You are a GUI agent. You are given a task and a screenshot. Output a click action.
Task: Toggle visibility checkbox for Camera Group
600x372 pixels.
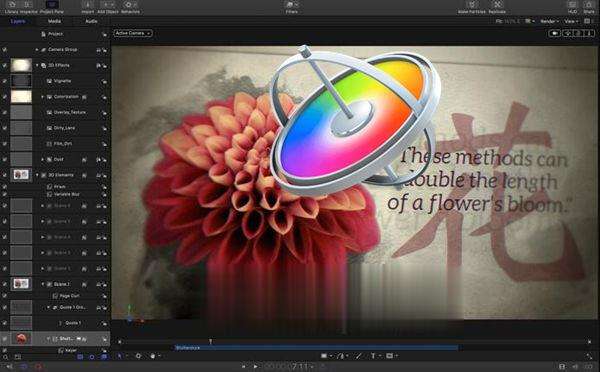pos(5,50)
